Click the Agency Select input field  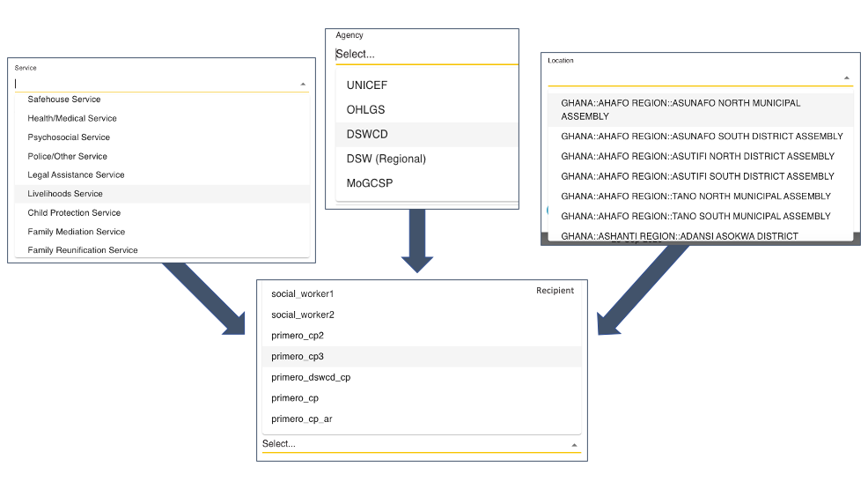(427, 55)
